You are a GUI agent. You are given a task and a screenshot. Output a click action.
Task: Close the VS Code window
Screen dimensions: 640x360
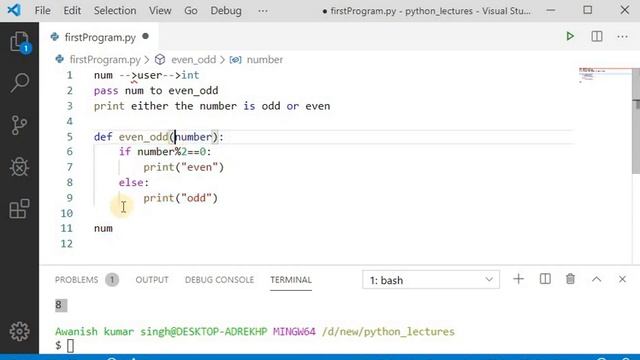[x=624, y=10]
